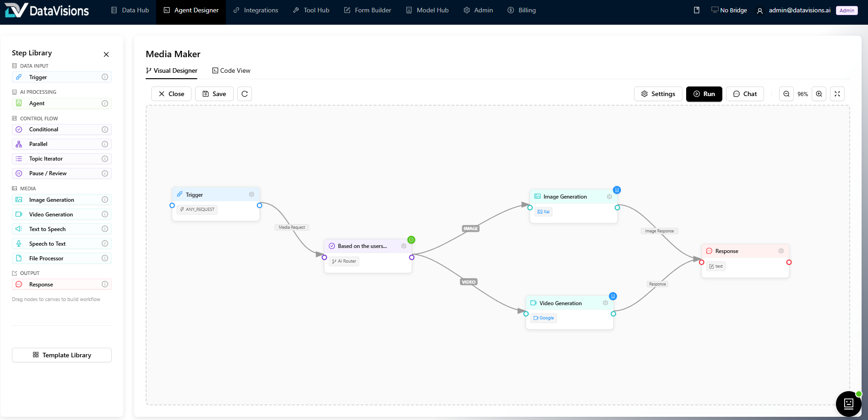Run the workflow

point(704,94)
